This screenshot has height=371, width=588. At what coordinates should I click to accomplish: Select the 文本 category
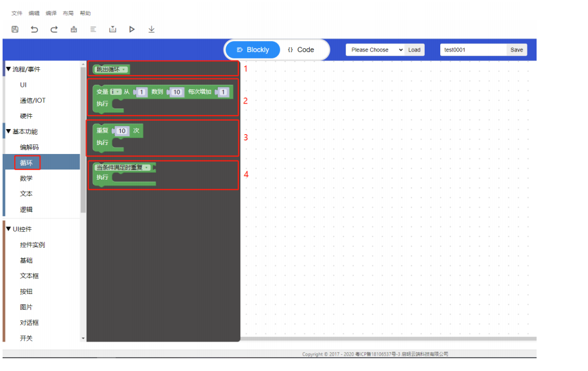(26, 194)
